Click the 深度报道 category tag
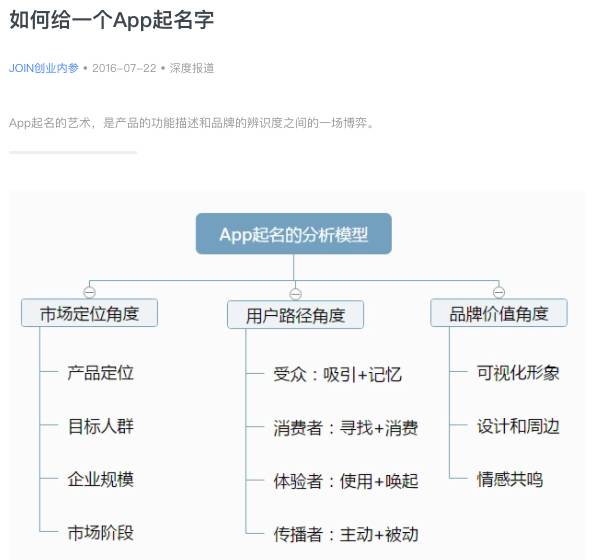The width and height of the screenshot is (599, 560). point(192,68)
